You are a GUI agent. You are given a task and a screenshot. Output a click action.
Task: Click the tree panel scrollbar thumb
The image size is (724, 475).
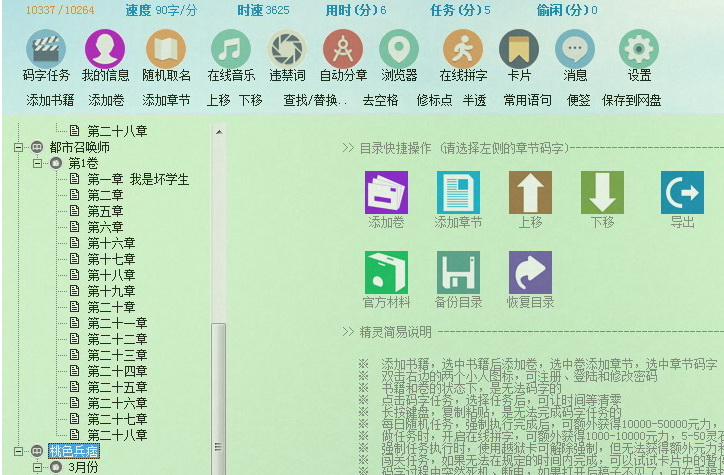pos(219,399)
